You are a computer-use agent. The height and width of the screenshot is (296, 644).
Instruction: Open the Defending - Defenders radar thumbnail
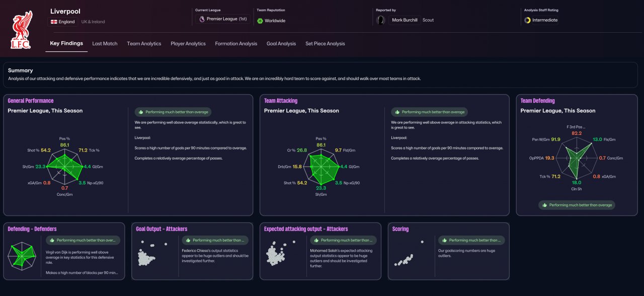point(22,256)
